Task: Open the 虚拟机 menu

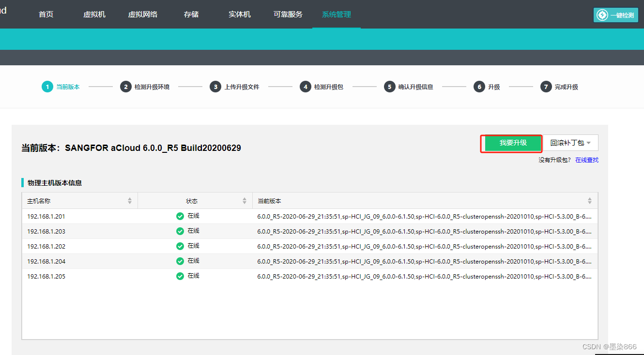Action: [94, 15]
